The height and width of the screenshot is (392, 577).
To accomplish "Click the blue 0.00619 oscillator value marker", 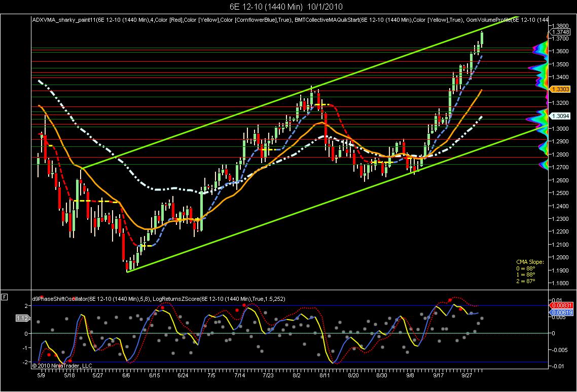I will [561, 312].
